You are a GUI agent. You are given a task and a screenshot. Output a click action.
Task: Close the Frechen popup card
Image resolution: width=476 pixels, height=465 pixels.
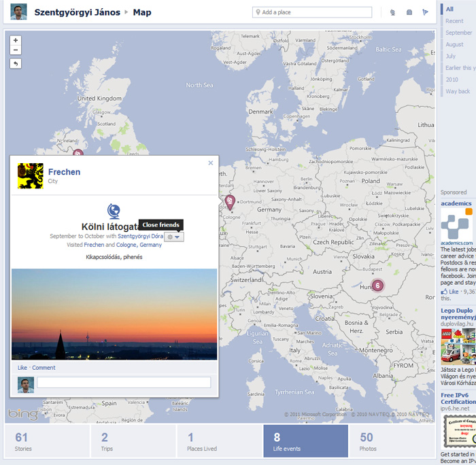(211, 163)
